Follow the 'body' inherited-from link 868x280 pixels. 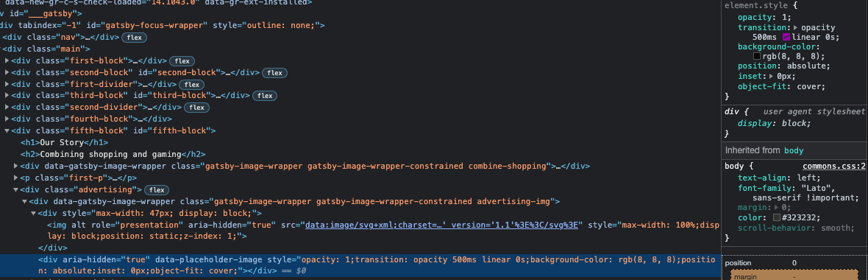793,150
